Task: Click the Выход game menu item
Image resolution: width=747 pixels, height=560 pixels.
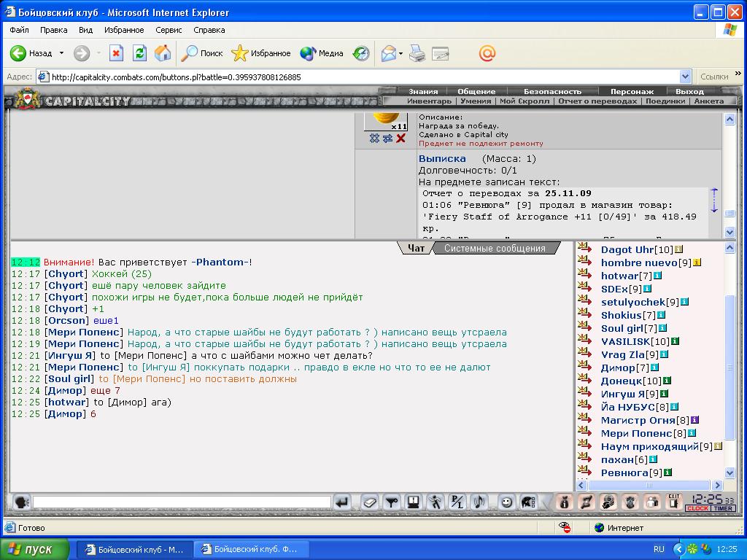Action: 689,91
